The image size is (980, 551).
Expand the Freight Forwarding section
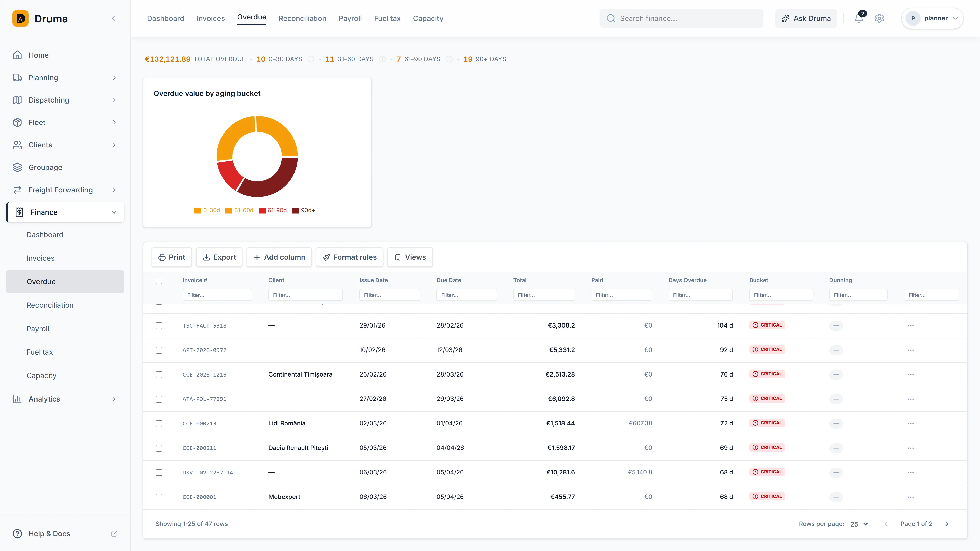[x=114, y=190]
